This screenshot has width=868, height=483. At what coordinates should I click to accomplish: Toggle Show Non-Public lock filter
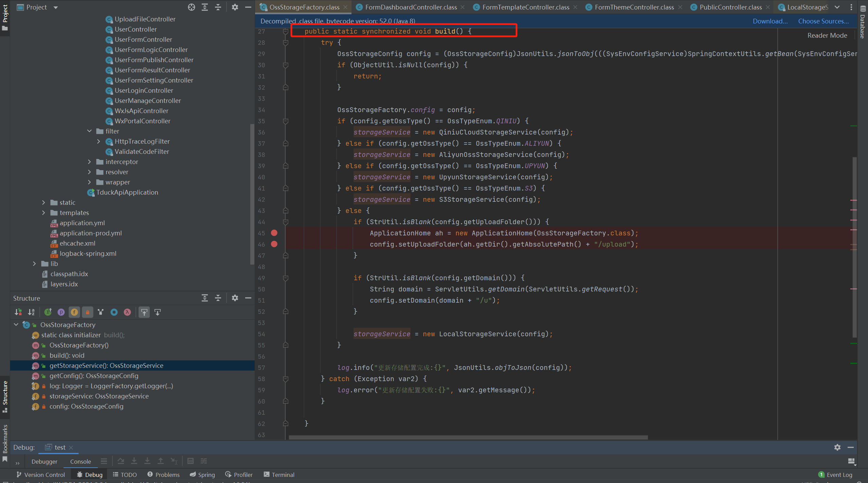[x=88, y=312]
